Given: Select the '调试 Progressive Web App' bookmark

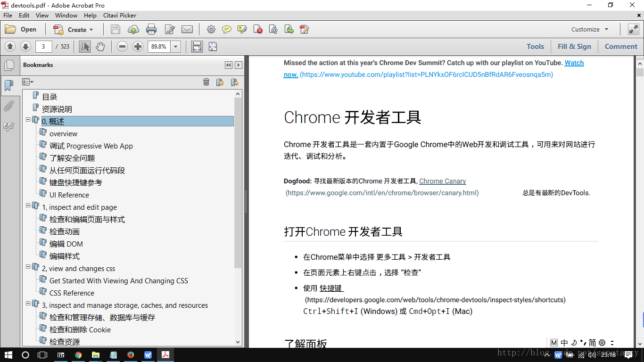Looking at the screenshot, I should (x=91, y=146).
